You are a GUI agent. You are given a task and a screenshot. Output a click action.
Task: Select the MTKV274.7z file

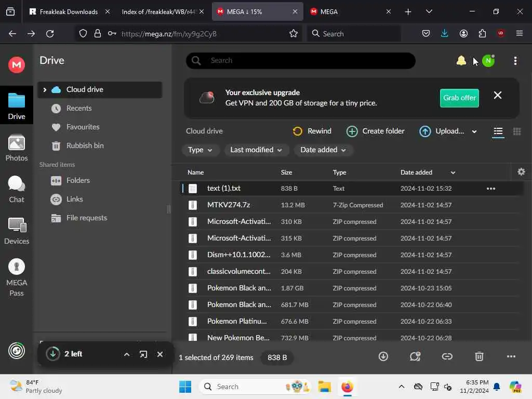tap(353, 205)
